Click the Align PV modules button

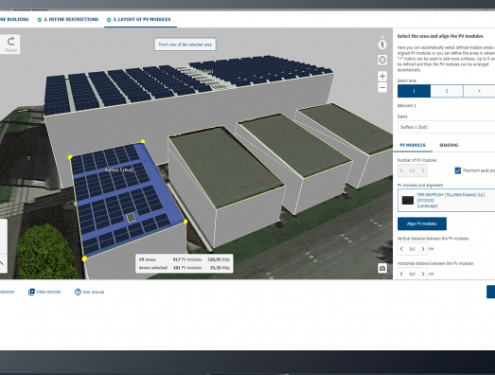point(422,224)
